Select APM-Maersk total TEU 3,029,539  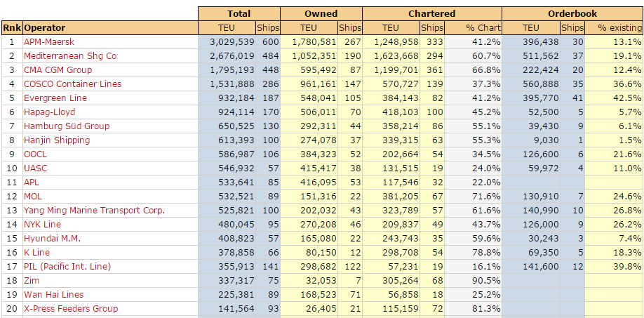tap(232, 42)
